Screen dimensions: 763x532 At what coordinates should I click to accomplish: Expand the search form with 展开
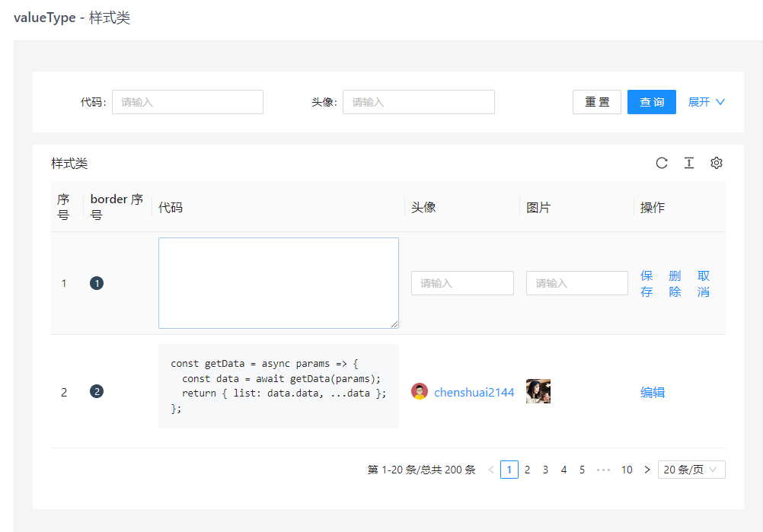tap(707, 102)
